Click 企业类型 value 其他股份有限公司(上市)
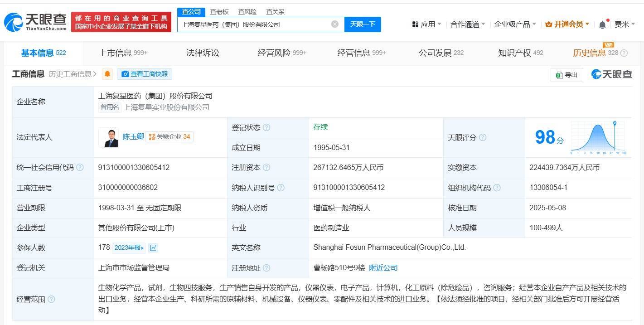 pos(136,228)
